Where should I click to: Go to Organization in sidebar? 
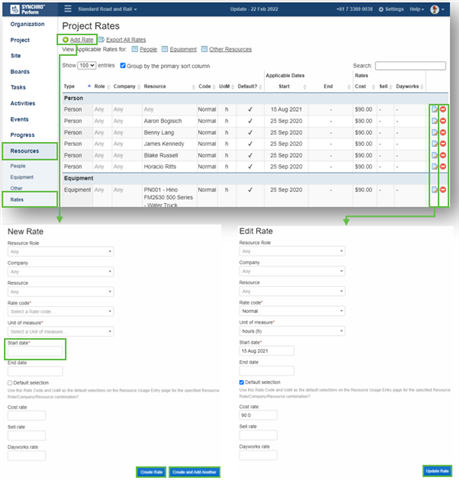tap(27, 24)
